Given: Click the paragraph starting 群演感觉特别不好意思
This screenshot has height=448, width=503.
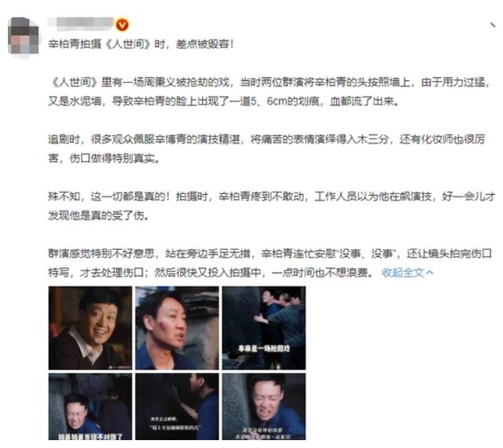Looking at the screenshot, I should point(270,263).
